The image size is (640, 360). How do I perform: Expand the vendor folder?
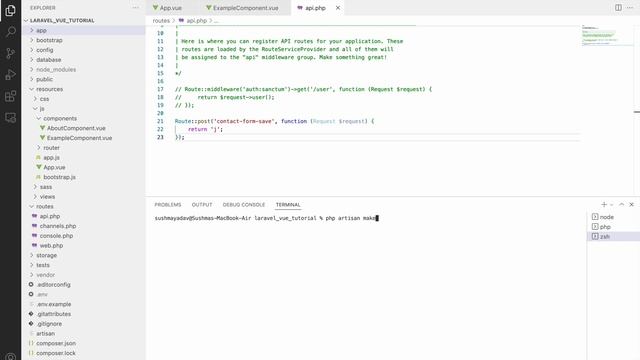tap(83, 275)
